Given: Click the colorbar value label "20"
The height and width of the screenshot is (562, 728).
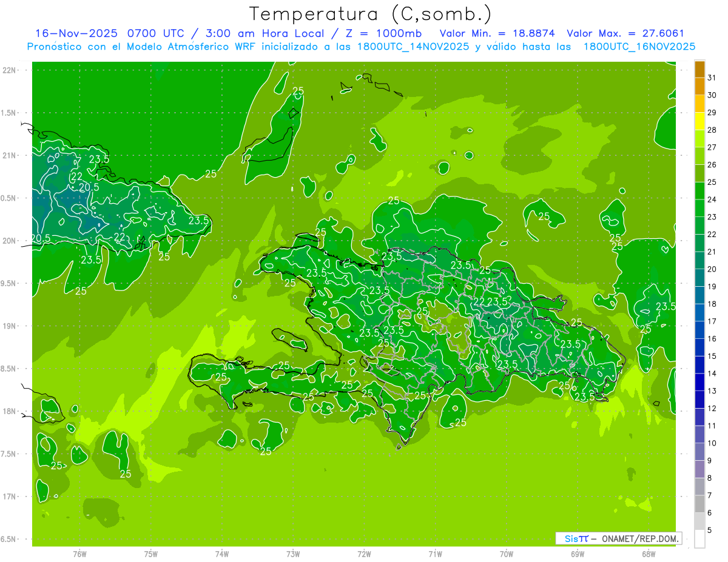Looking at the screenshot, I should [712, 269].
